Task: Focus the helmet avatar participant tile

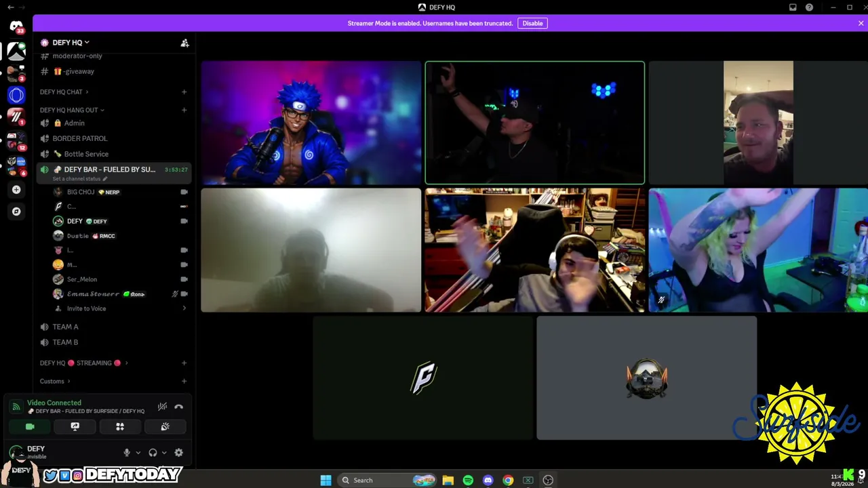Action: pyautogui.click(x=647, y=378)
